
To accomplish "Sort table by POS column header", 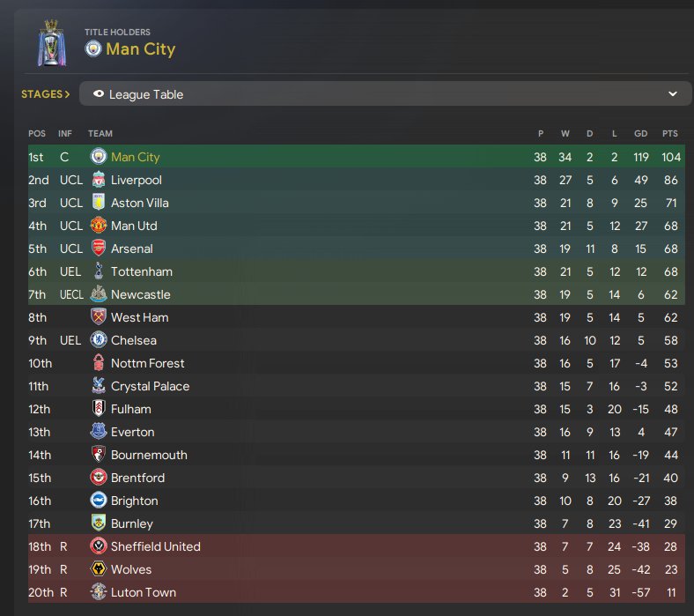I will [x=37, y=133].
